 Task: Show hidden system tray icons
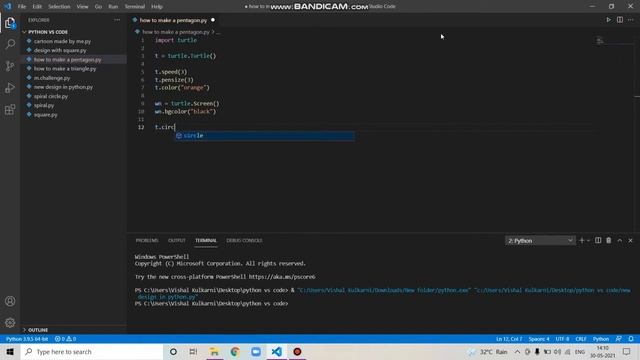pos(517,351)
